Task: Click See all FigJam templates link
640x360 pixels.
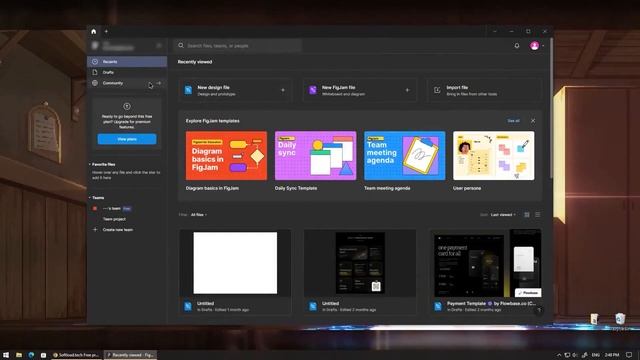Action: click(x=513, y=121)
